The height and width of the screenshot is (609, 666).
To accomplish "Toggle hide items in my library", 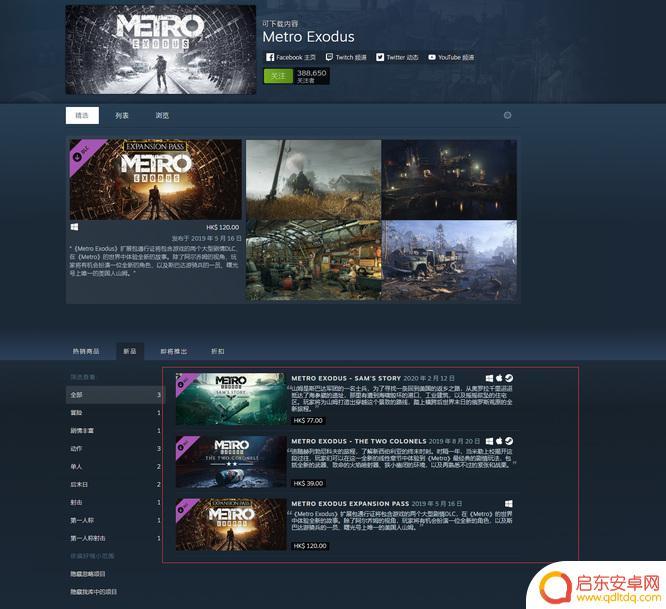I will (x=93, y=592).
